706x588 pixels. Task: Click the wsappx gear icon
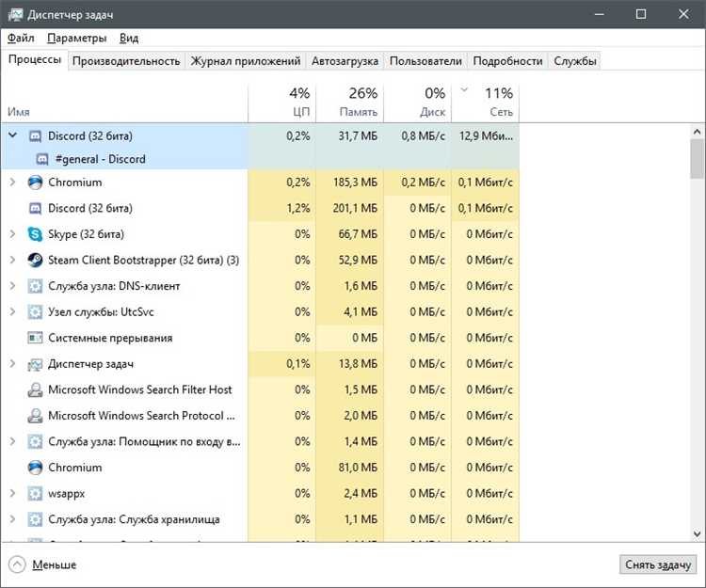[35, 494]
